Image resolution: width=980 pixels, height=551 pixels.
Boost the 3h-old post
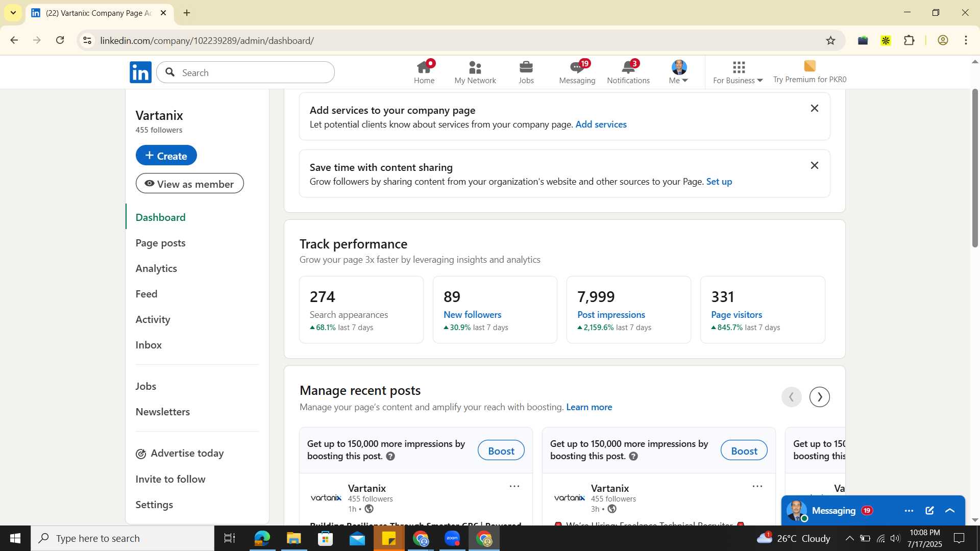tap(744, 450)
